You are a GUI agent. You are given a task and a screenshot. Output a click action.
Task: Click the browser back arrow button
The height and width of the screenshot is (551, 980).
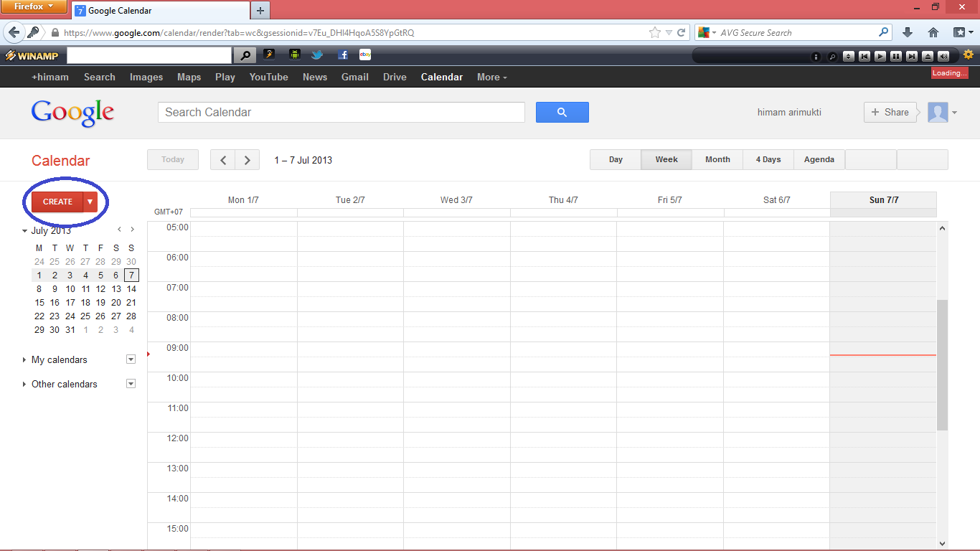tap(14, 32)
